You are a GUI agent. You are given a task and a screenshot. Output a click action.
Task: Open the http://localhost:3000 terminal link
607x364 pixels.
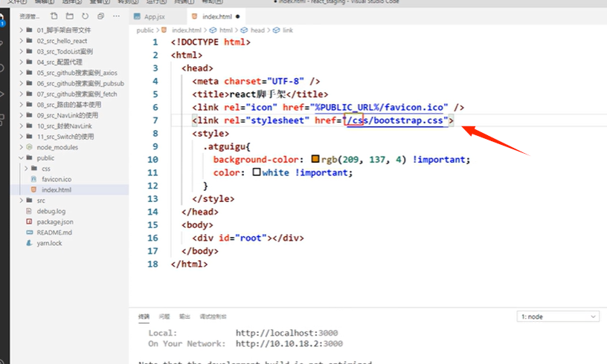tap(286, 333)
